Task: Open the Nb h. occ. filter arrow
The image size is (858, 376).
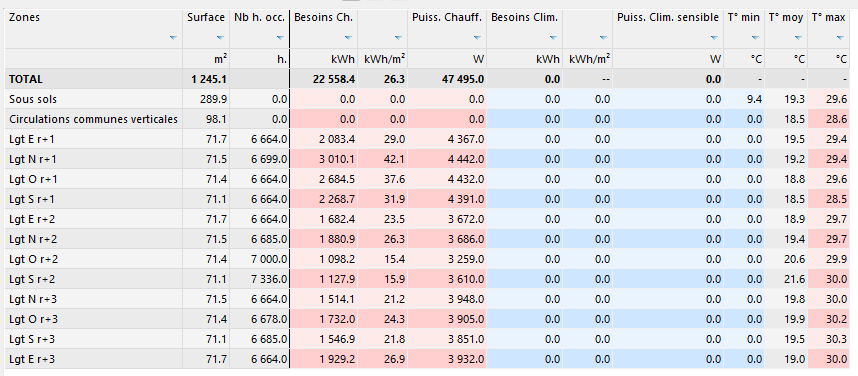Action: coord(280,38)
